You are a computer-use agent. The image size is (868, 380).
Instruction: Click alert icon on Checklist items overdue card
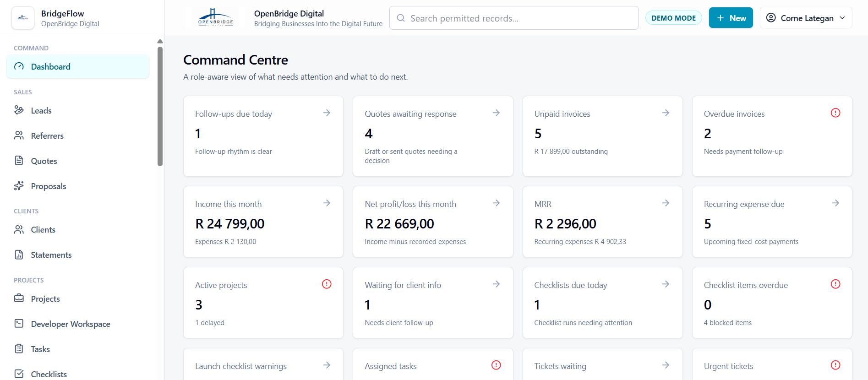pyautogui.click(x=835, y=284)
